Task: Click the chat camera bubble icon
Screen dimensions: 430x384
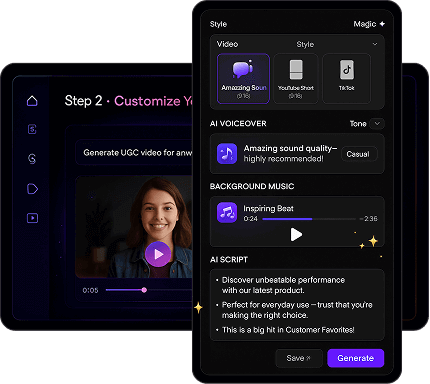Action: tap(243, 69)
